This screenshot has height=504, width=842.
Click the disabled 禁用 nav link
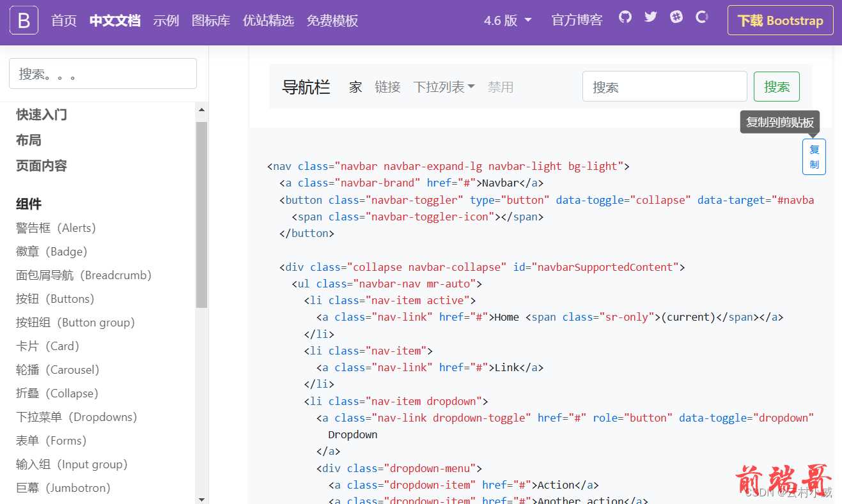click(x=501, y=87)
